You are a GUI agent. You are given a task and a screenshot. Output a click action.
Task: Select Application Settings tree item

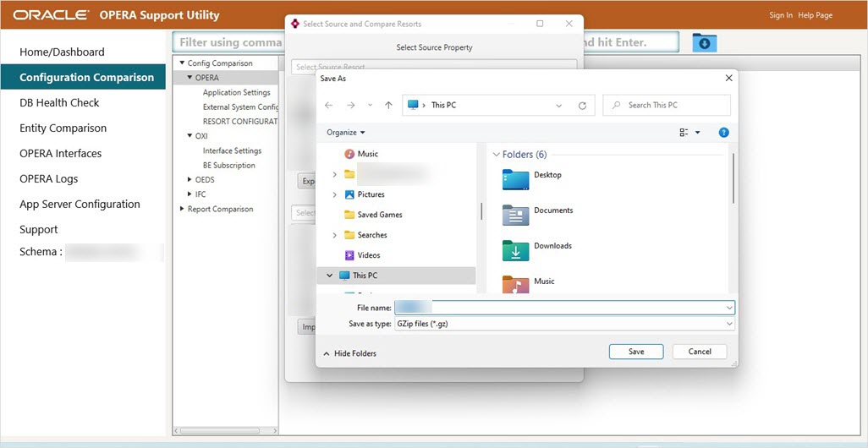(236, 92)
